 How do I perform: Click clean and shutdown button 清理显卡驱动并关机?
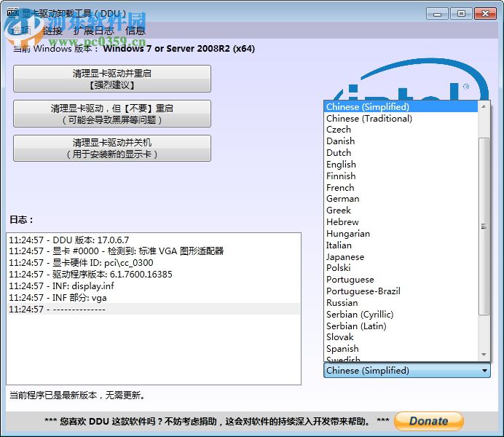click(x=112, y=148)
